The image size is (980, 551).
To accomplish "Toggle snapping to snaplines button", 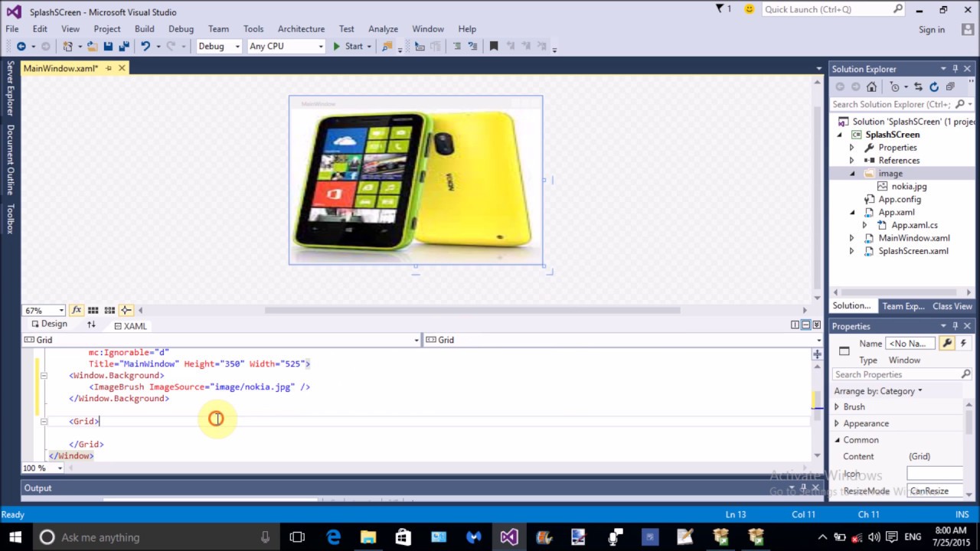I will tap(126, 310).
